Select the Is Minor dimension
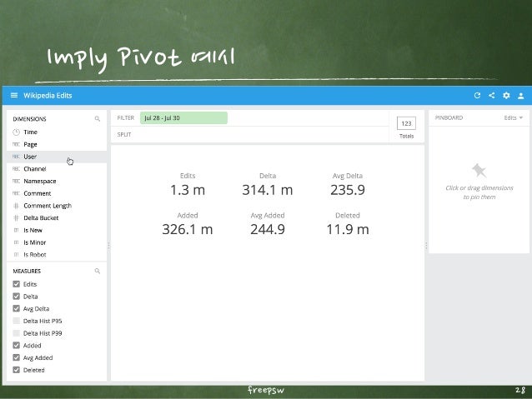Image resolution: width=532 pixels, height=399 pixels. coord(57,242)
